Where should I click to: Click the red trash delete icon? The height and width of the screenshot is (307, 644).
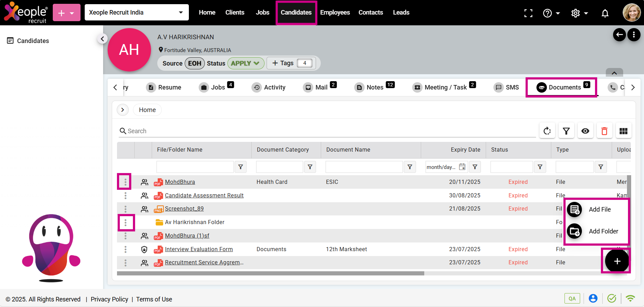pyautogui.click(x=604, y=131)
